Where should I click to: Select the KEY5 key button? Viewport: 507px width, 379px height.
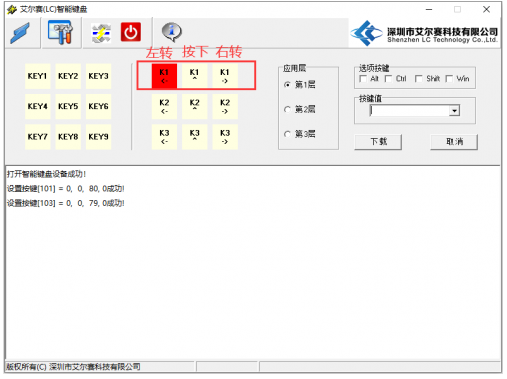(x=68, y=107)
